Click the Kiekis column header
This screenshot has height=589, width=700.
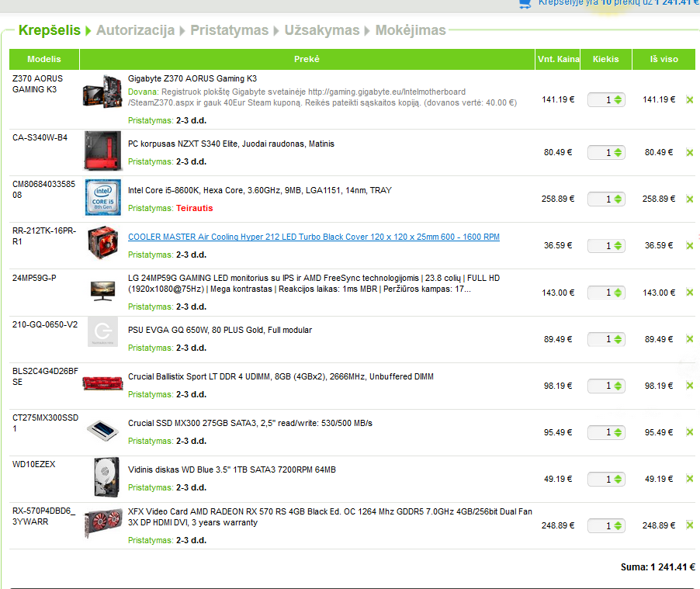[606, 59]
